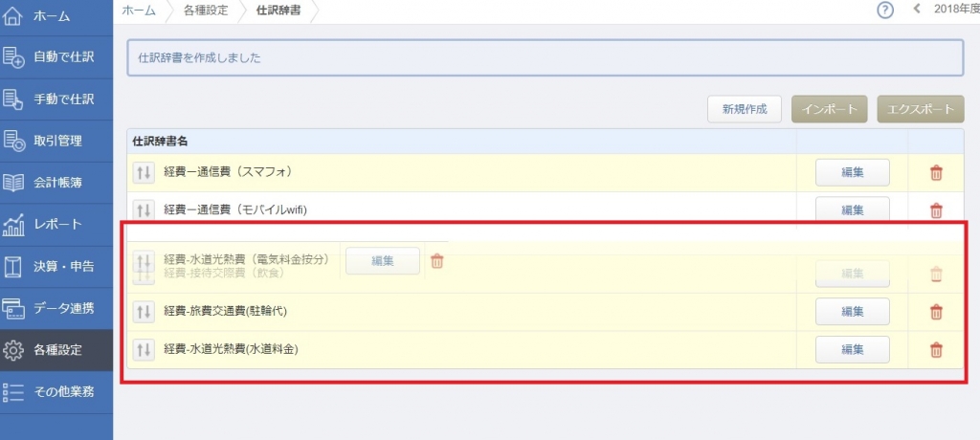Click the reorder handle for 経費ー通信費（スマフォ）
Image resolution: width=980 pixels, height=440 pixels.
[144, 172]
